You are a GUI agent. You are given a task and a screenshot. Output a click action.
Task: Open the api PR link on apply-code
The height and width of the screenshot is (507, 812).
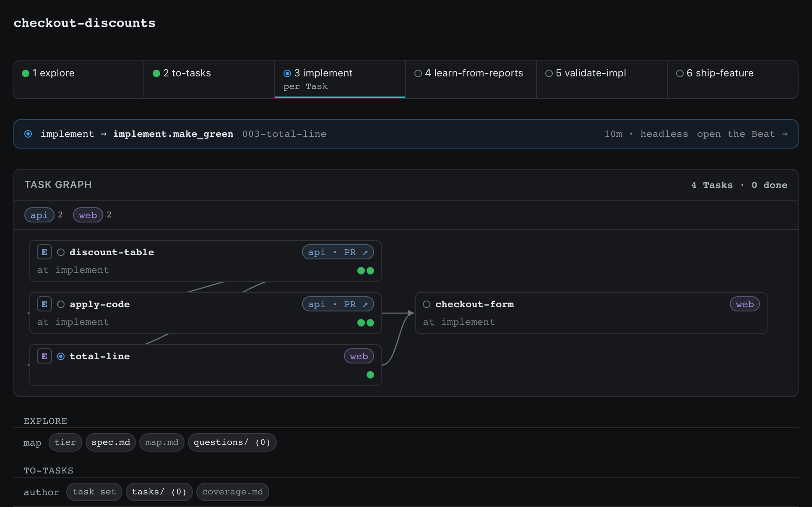point(338,304)
